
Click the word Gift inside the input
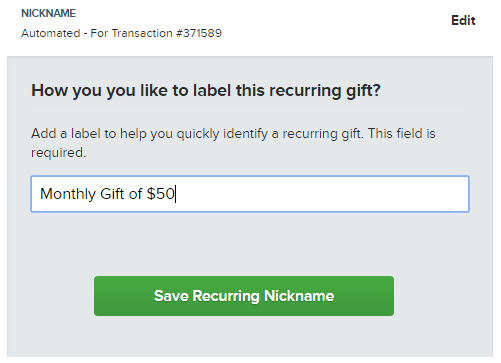[x=112, y=194]
